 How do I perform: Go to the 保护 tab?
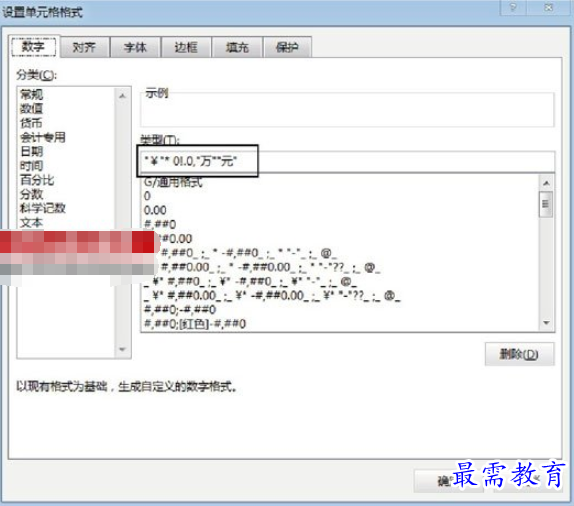click(x=287, y=47)
